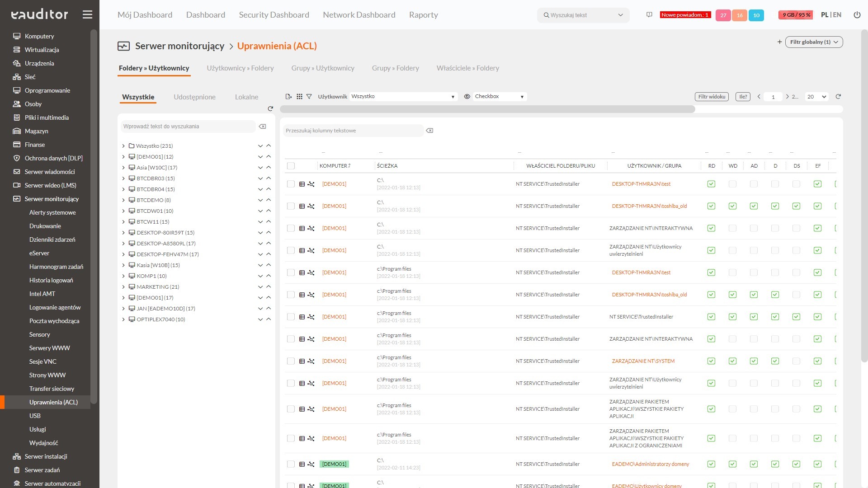Click the reload/refresh icon top right
Screen dimensions: 868x488
pos(838,97)
